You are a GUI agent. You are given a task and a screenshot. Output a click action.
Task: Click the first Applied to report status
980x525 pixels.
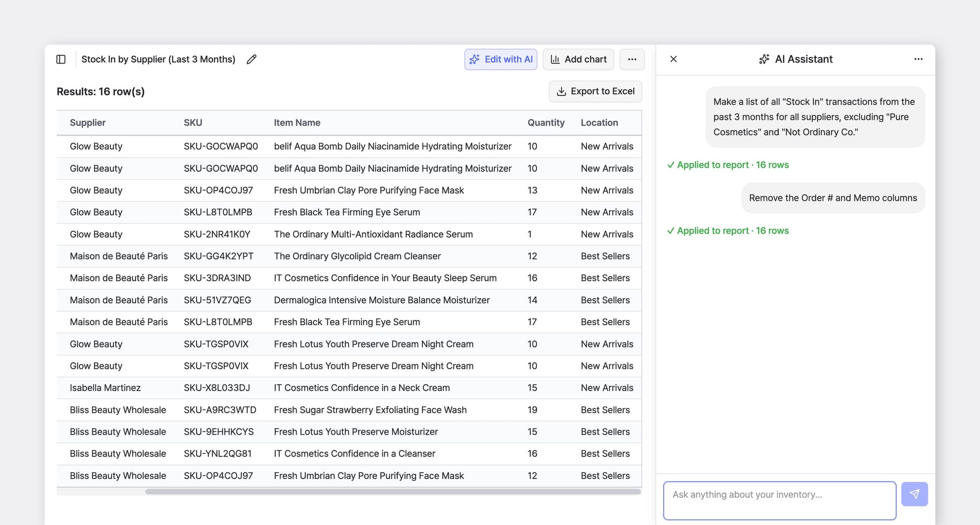[x=728, y=165]
